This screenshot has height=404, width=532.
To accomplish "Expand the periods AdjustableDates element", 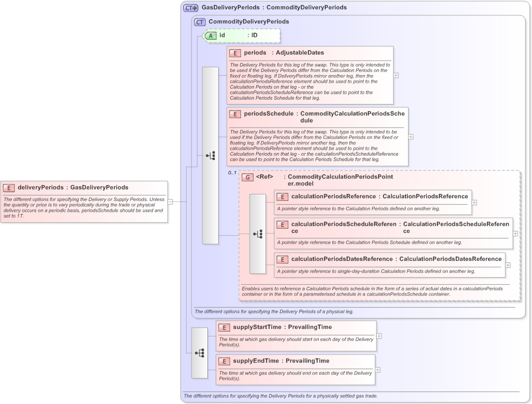I will 396,75.
